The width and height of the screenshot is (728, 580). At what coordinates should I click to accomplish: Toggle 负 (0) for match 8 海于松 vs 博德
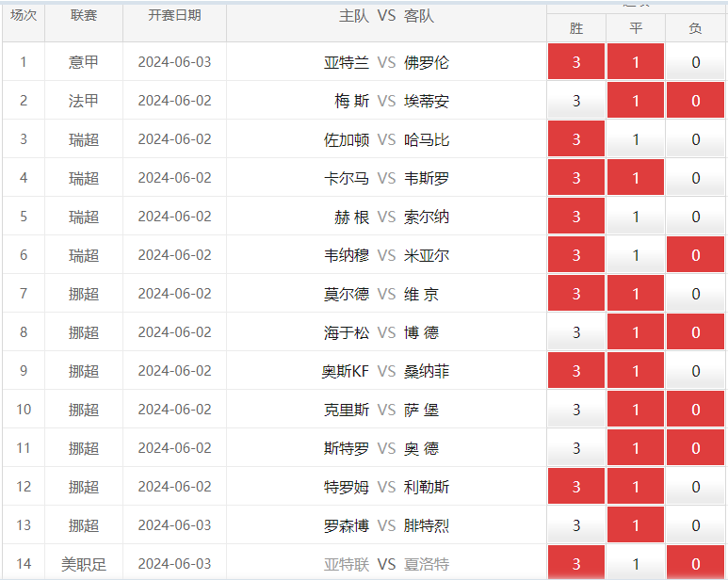(x=695, y=331)
